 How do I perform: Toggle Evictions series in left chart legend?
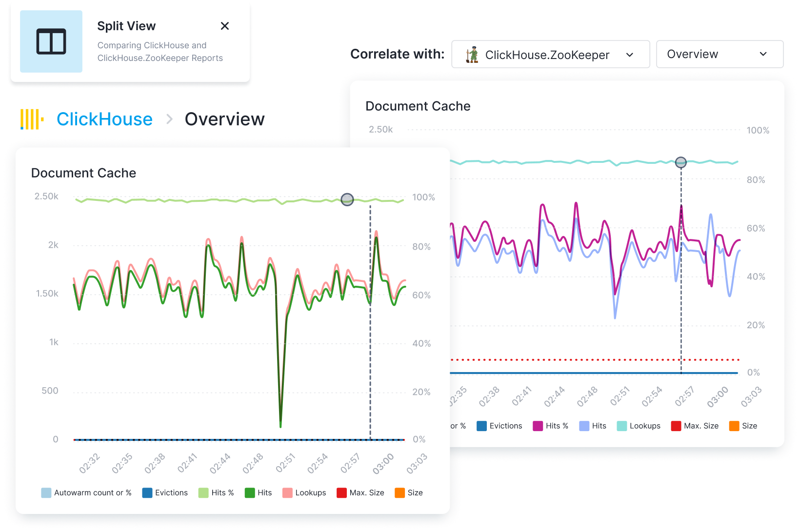tap(165, 493)
